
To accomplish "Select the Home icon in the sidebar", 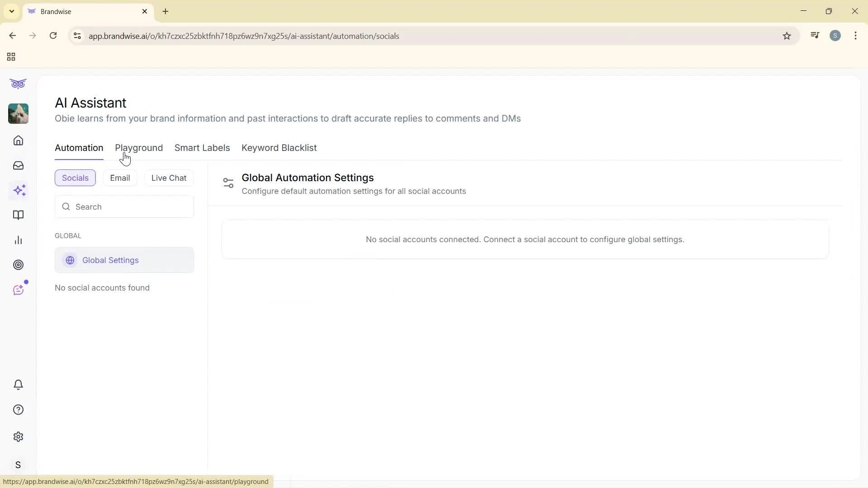I will coord(18,141).
